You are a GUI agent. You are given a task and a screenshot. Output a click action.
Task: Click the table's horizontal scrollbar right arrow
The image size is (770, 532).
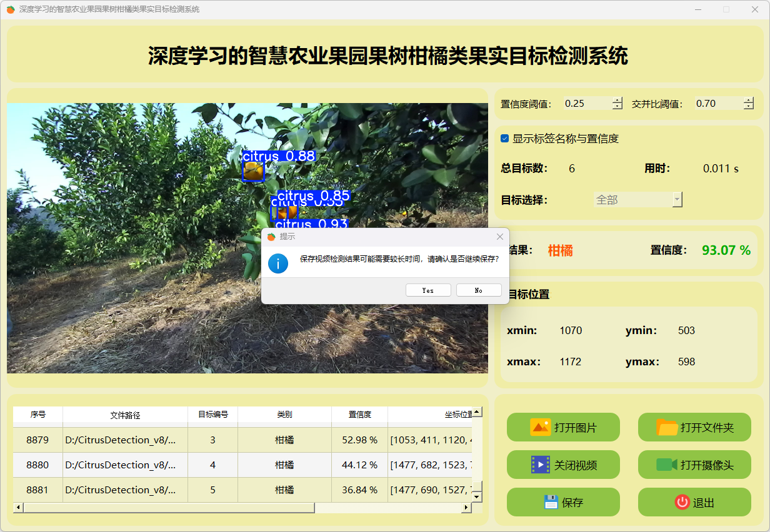coord(466,508)
